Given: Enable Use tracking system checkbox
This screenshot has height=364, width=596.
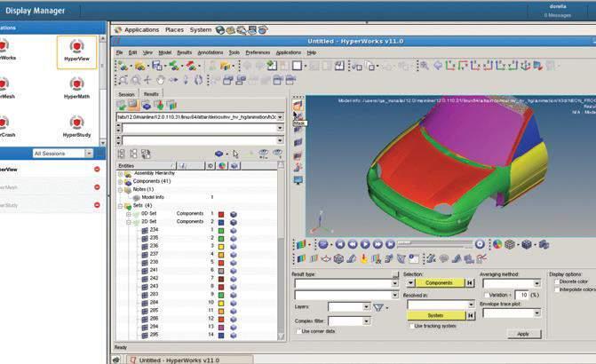Looking at the screenshot, I should (x=411, y=326).
